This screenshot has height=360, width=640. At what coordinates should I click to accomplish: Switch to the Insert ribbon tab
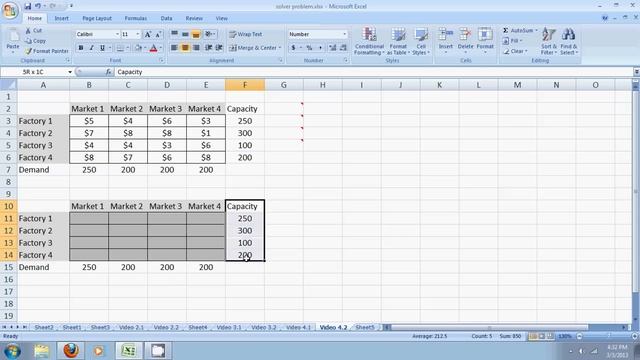[62, 18]
